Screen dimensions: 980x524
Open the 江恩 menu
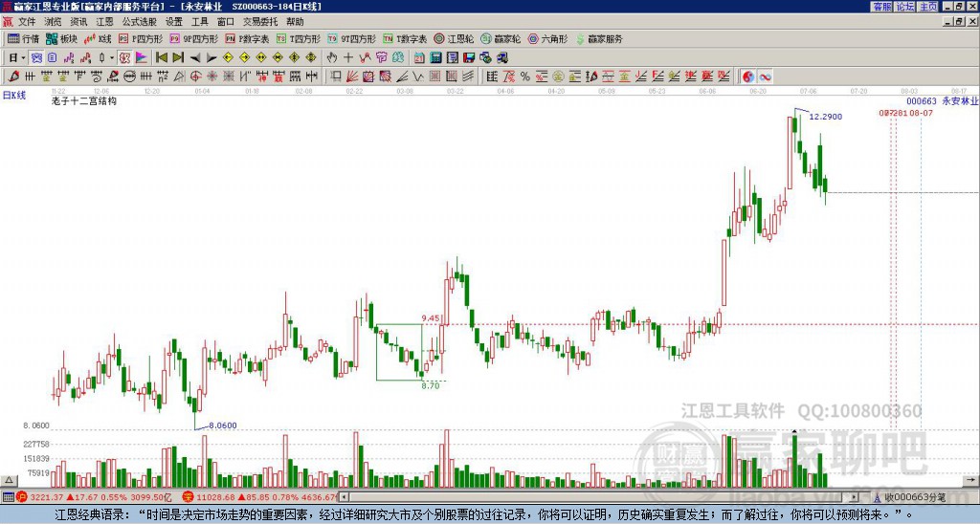(x=104, y=22)
